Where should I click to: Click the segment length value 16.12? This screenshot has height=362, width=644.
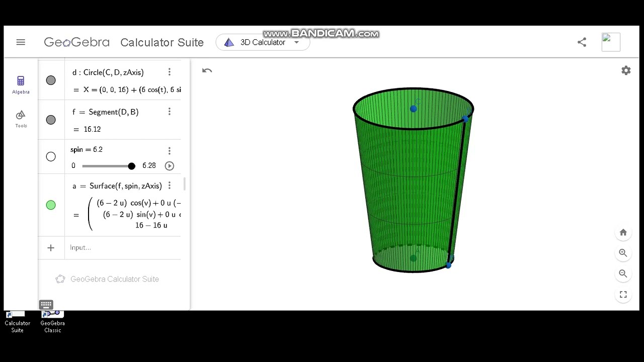[x=92, y=129]
